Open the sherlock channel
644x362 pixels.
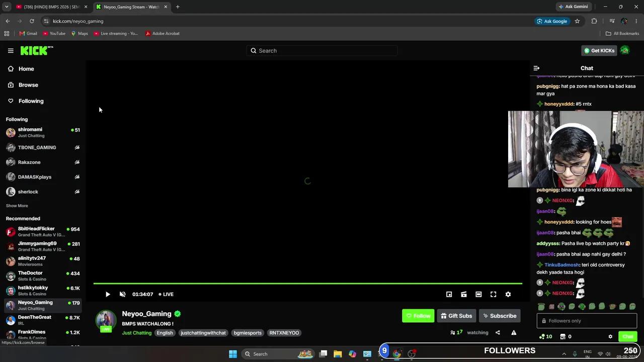tap(43, 192)
